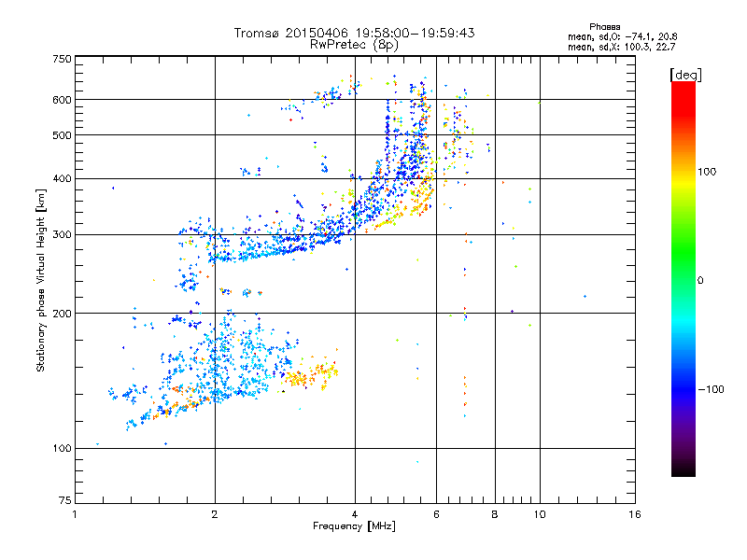747x560 pixels.
Task: Click the colorbar tick label '100'
Action: (x=707, y=172)
